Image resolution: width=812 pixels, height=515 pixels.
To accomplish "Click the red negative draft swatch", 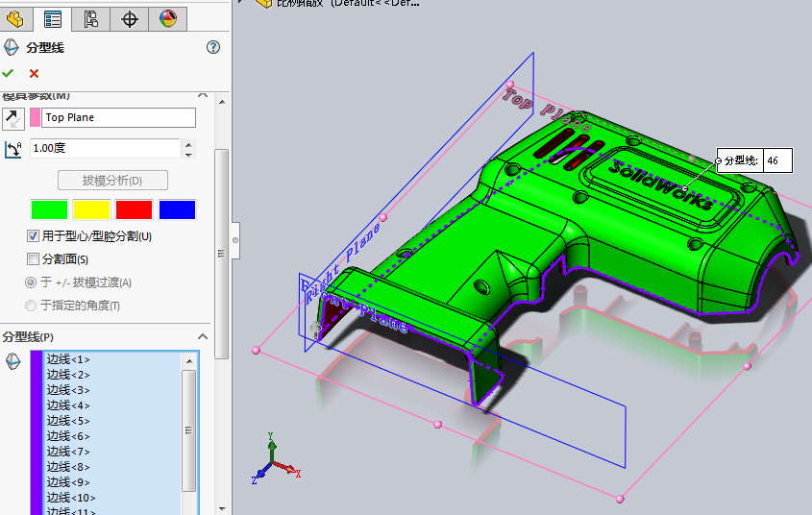I will 135,210.
